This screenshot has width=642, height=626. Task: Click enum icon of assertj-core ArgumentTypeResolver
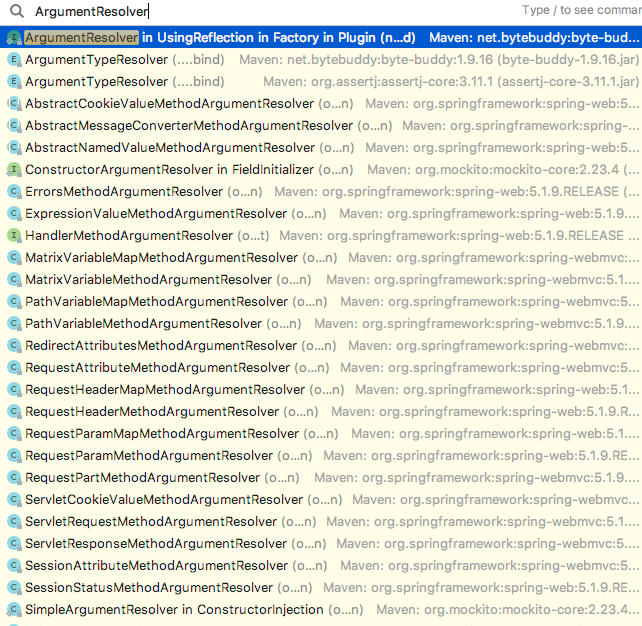pos(14,81)
